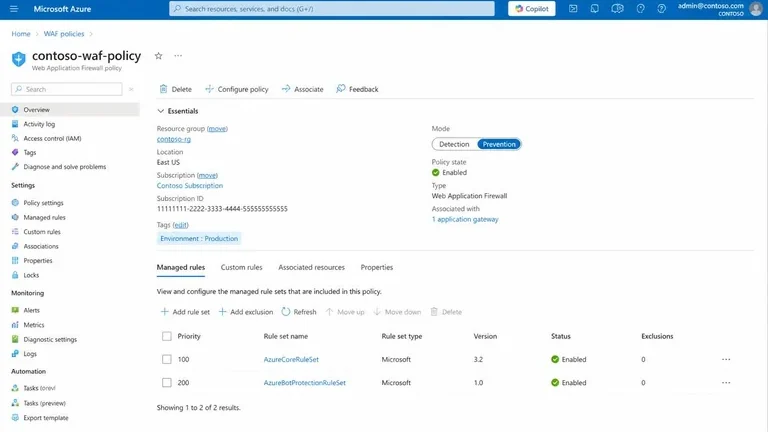Screen dimensions: 768x432
Task: Open row menu for AzureCoreRuleSet
Action: coord(726,359)
